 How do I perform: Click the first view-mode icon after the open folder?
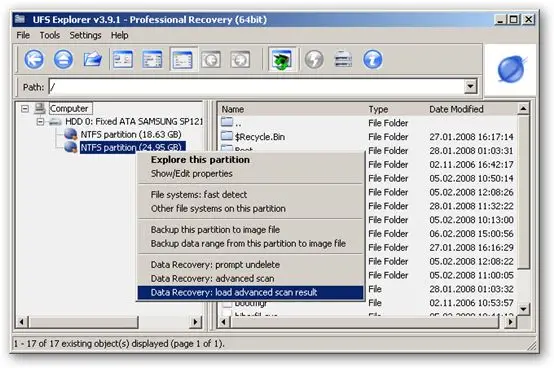click(x=123, y=59)
